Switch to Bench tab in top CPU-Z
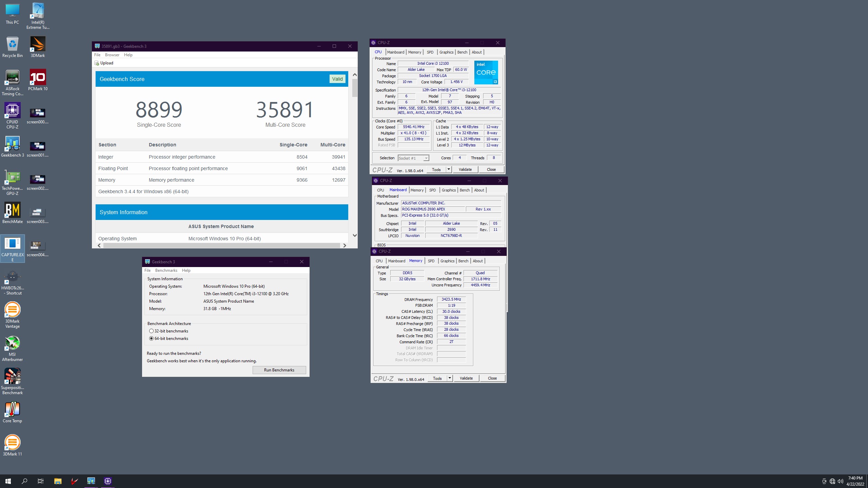 click(x=462, y=52)
